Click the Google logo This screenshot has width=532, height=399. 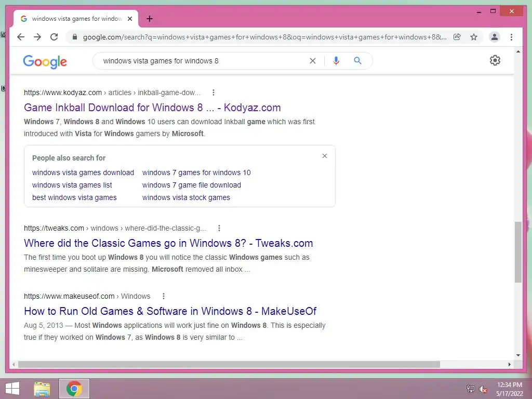click(45, 61)
